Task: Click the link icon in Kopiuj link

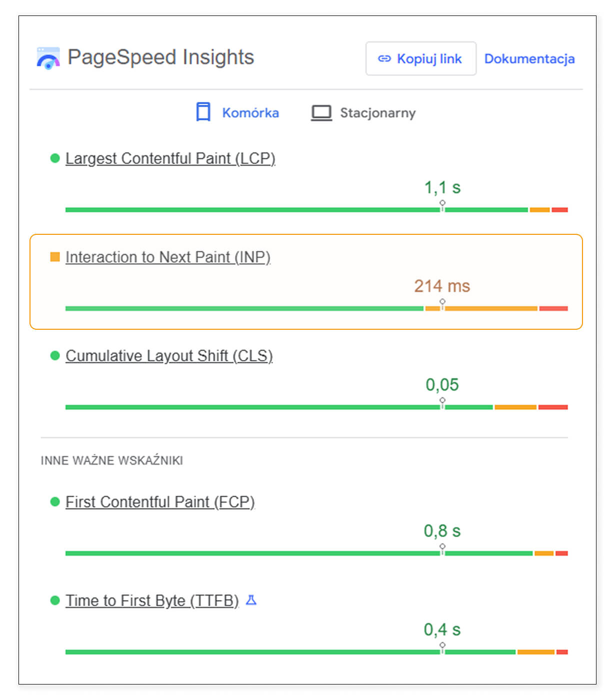Action: pyautogui.click(x=384, y=59)
